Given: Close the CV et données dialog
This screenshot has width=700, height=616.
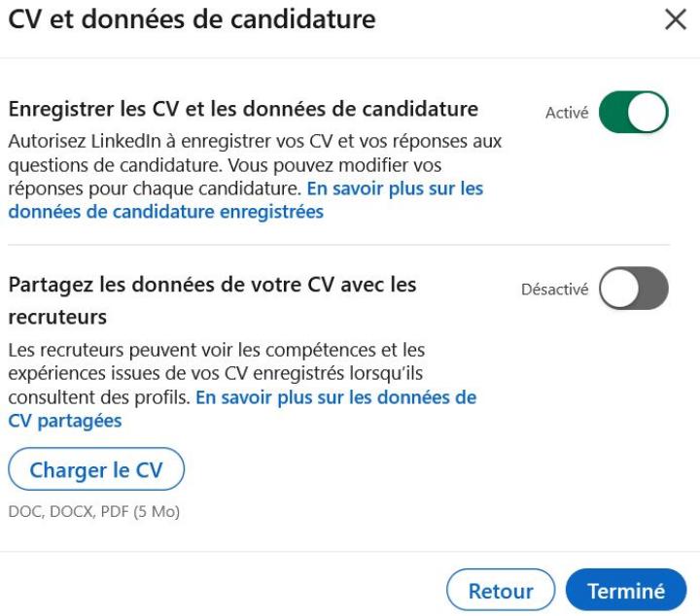Looking at the screenshot, I should 676,20.
